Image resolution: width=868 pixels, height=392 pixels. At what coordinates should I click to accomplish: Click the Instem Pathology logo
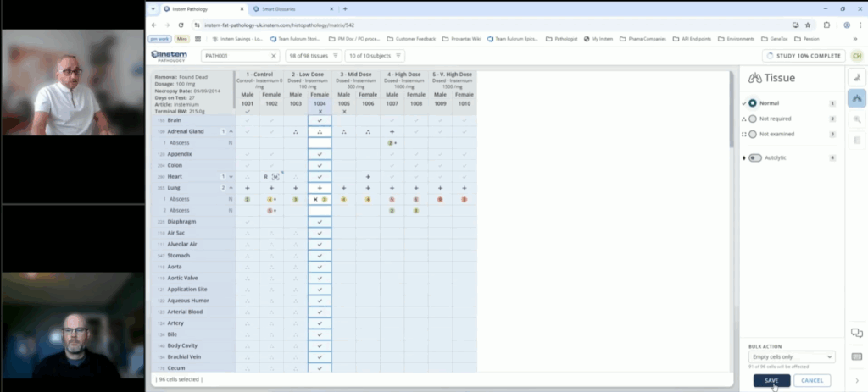(x=169, y=55)
